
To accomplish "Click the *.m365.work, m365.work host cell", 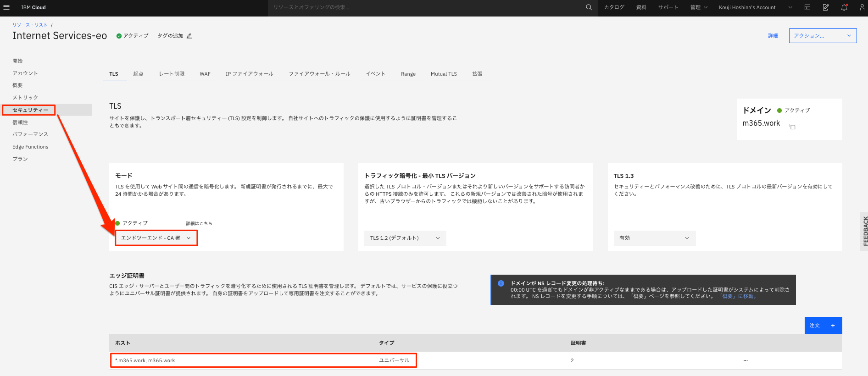I will tap(145, 360).
